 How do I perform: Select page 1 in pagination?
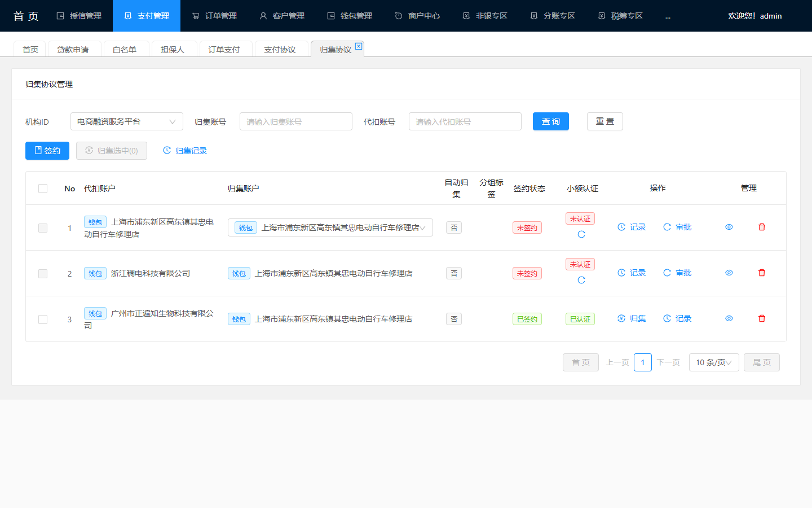(643, 362)
